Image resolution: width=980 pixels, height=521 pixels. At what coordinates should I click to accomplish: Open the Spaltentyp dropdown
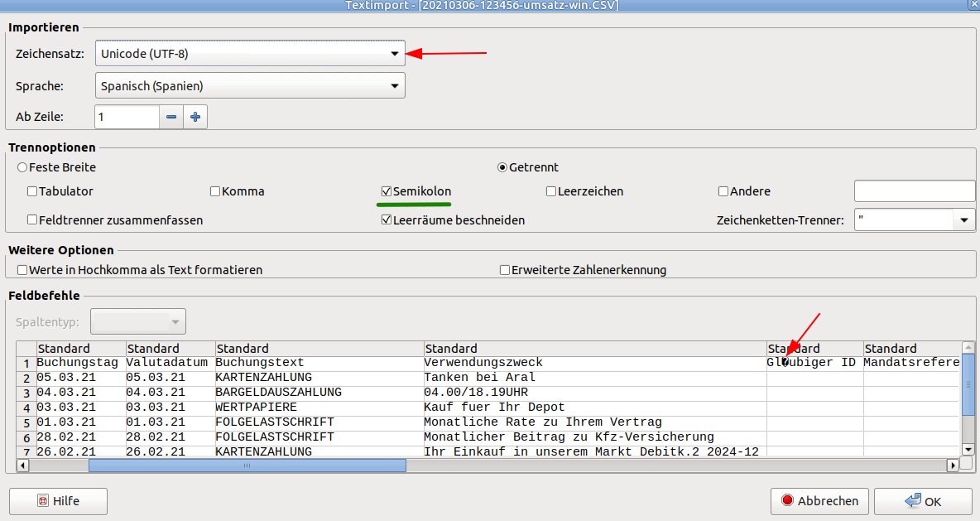coord(138,322)
